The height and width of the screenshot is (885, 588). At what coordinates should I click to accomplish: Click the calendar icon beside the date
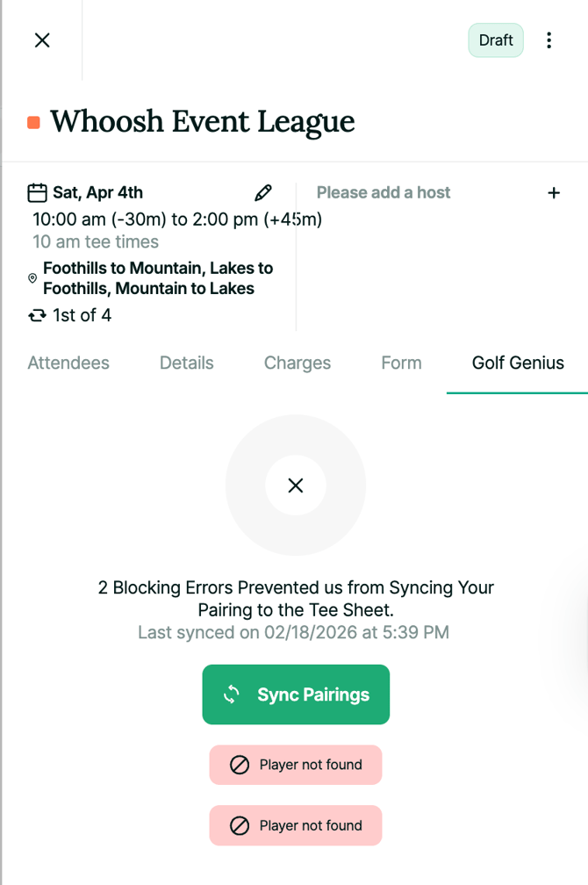point(37,192)
